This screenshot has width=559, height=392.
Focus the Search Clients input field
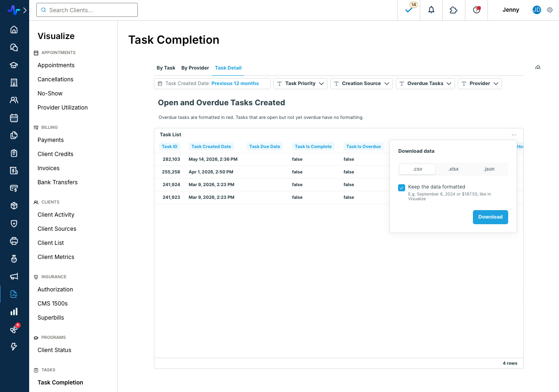[87, 10]
